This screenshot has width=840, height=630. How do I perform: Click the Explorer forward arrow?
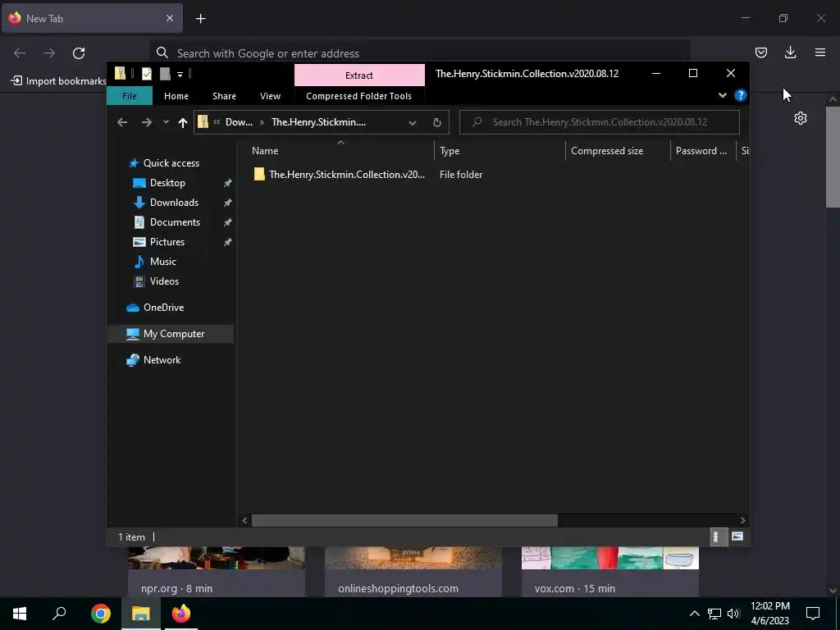click(x=146, y=122)
